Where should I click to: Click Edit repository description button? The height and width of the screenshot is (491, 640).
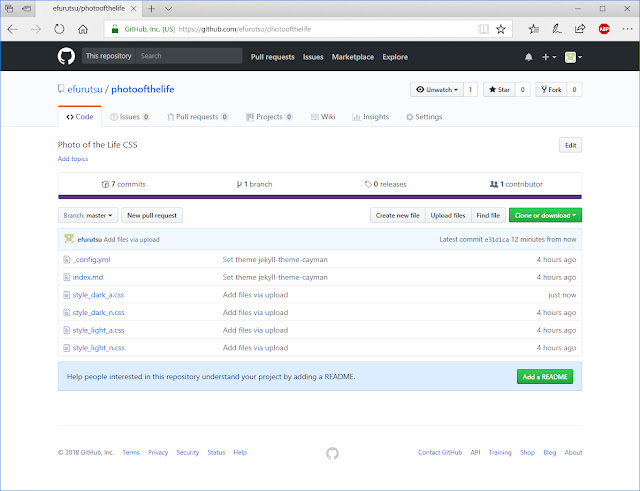[570, 145]
